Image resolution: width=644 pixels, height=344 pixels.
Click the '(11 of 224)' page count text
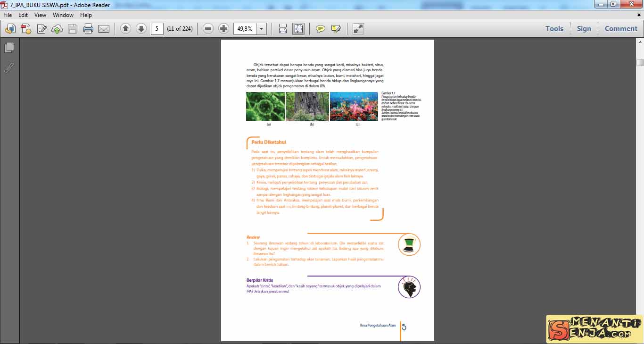[180, 29]
